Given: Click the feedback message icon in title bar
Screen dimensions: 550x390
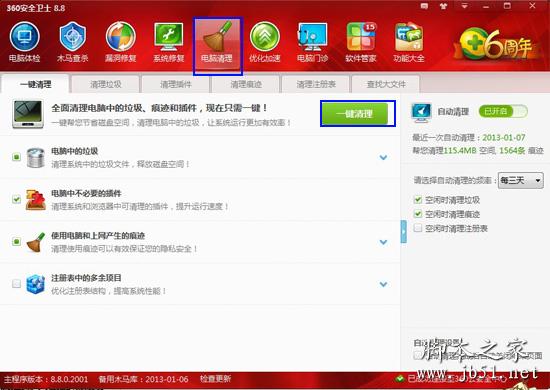Looking at the screenshot, I should [x=424, y=6].
